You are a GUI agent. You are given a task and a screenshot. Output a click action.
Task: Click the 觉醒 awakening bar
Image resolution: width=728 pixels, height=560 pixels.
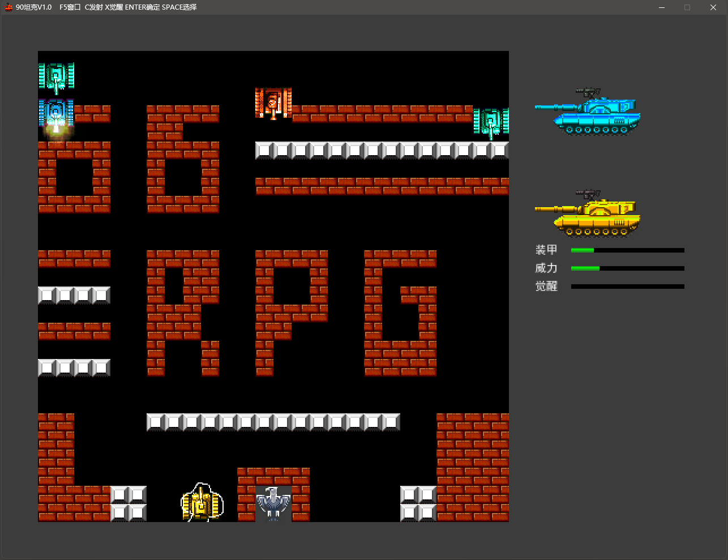628,287
